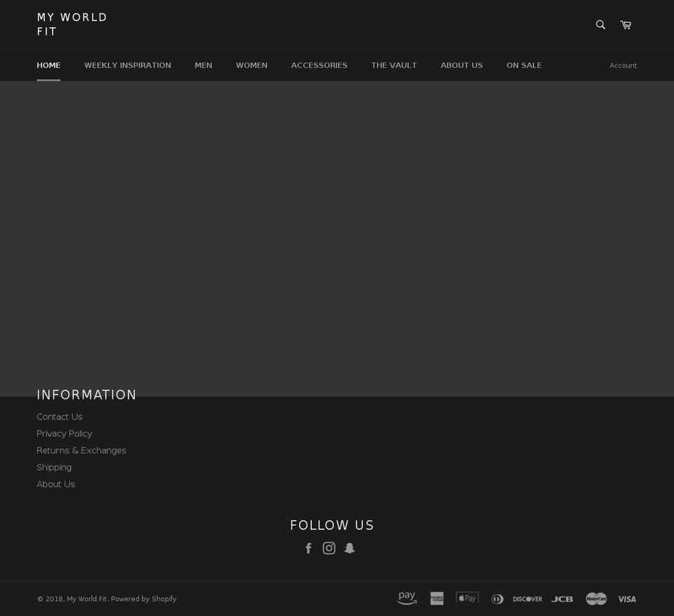This screenshot has width=674, height=616.
Task: Select the Apple Pay payment icon
Action: pos(467,598)
